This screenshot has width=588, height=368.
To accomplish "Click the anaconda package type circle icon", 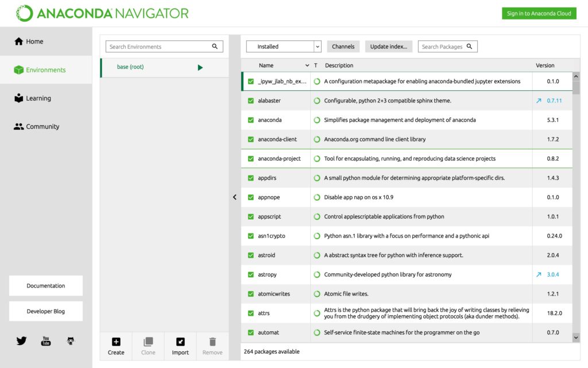I will [x=317, y=120].
